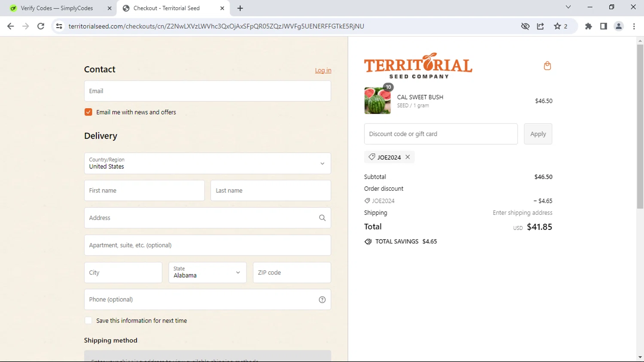644x362 pixels.
Task: Open the Chrome profile avatar
Action: [619, 26]
